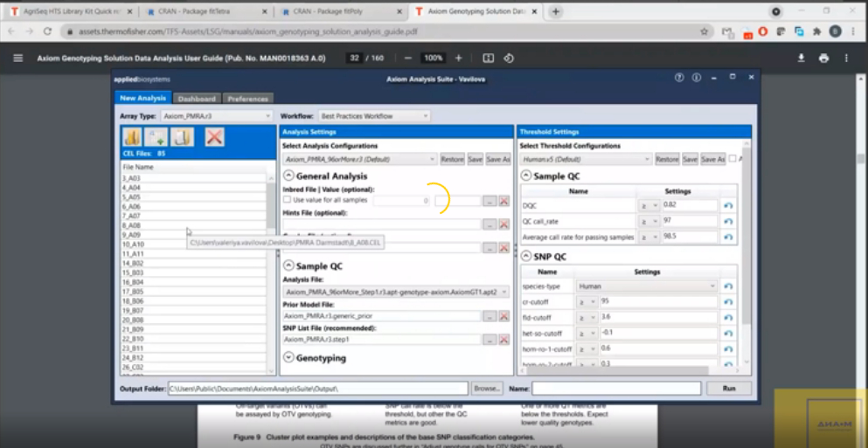Enable 'Use value for all samples' checkbox
The width and height of the screenshot is (868, 448).
click(x=288, y=200)
